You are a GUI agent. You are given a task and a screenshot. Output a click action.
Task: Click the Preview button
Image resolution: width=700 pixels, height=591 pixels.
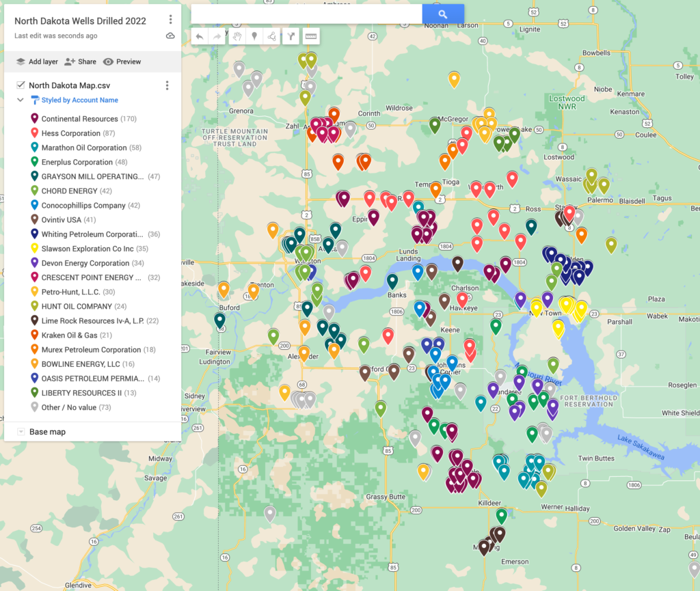(x=122, y=61)
